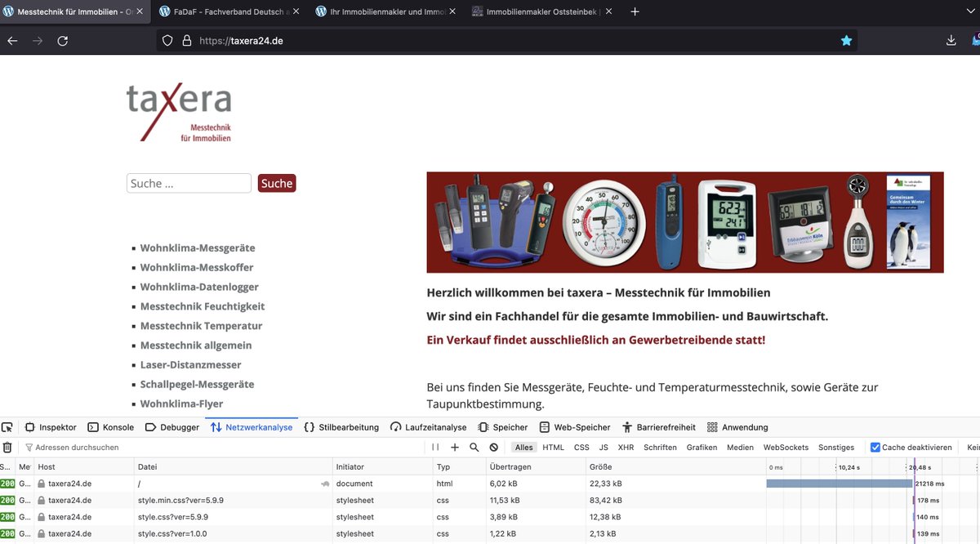This screenshot has height=544, width=980.
Task: Select the style.min.css?ver=5.9.9 request
Action: pyautogui.click(x=490, y=500)
